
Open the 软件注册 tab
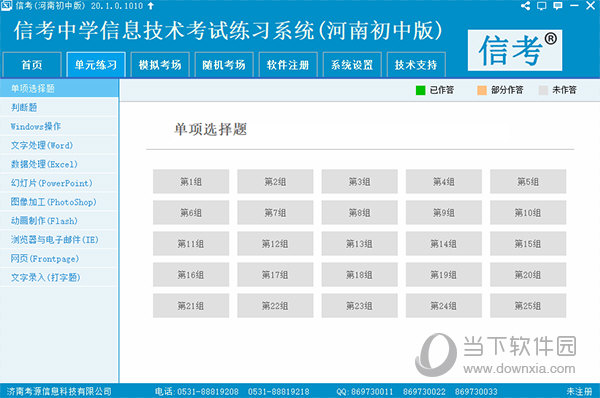point(288,65)
